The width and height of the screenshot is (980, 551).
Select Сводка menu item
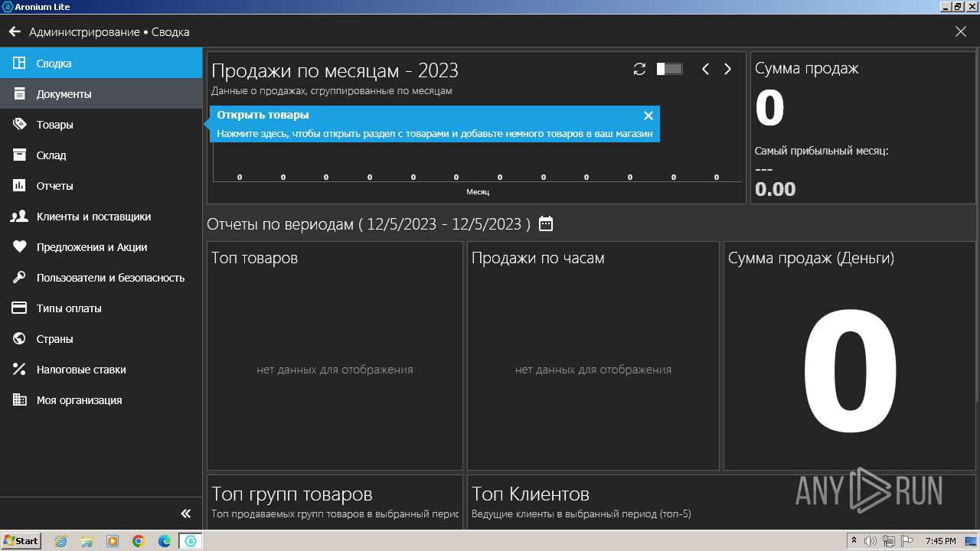101,64
